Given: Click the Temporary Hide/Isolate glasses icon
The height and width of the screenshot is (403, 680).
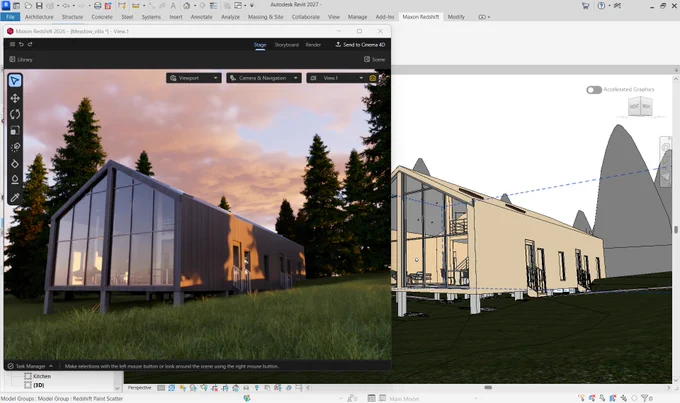Looking at the screenshot, I should tap(246, 388).
